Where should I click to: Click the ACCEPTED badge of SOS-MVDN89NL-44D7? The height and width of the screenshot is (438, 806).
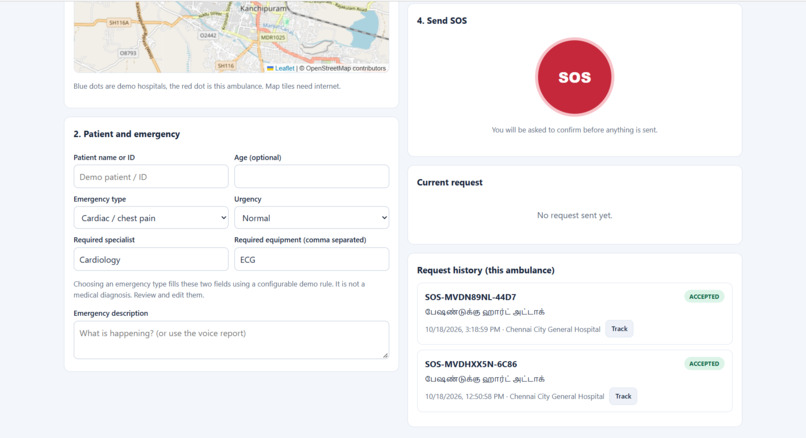click(x=704, y=297)
